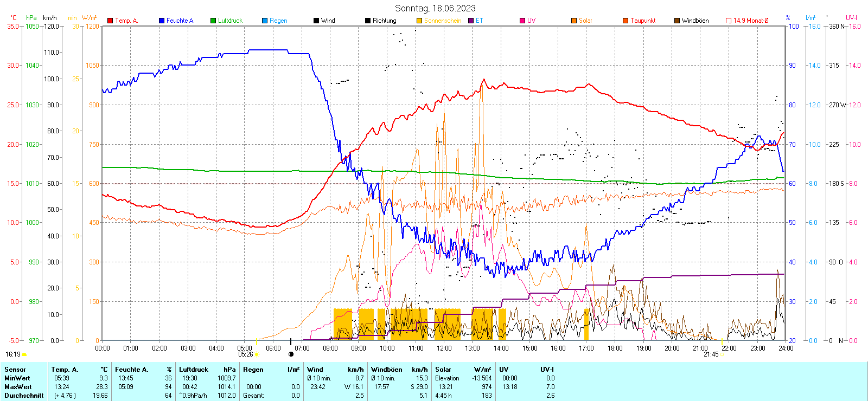Toggle the empty 14.9 Monat-Ø legend box
Image resolution: width=868 pixels, height=401 pixels.
pos(729,21)
